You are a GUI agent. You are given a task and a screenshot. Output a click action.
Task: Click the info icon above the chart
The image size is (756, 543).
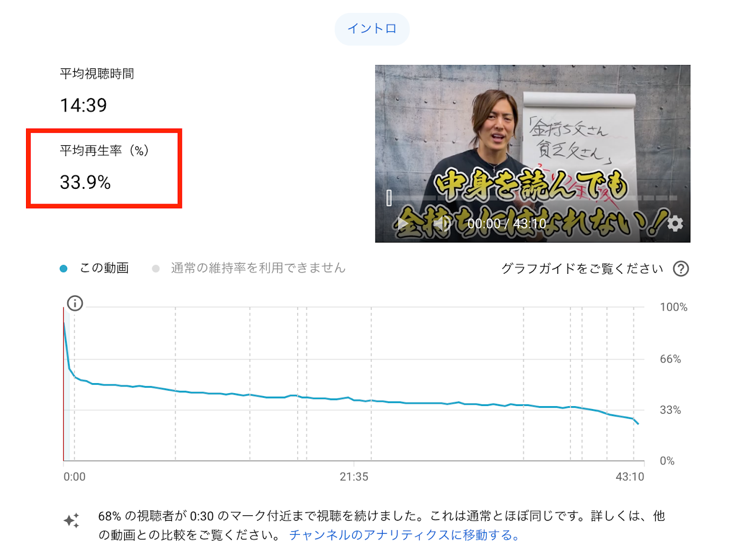click(75, 303)
